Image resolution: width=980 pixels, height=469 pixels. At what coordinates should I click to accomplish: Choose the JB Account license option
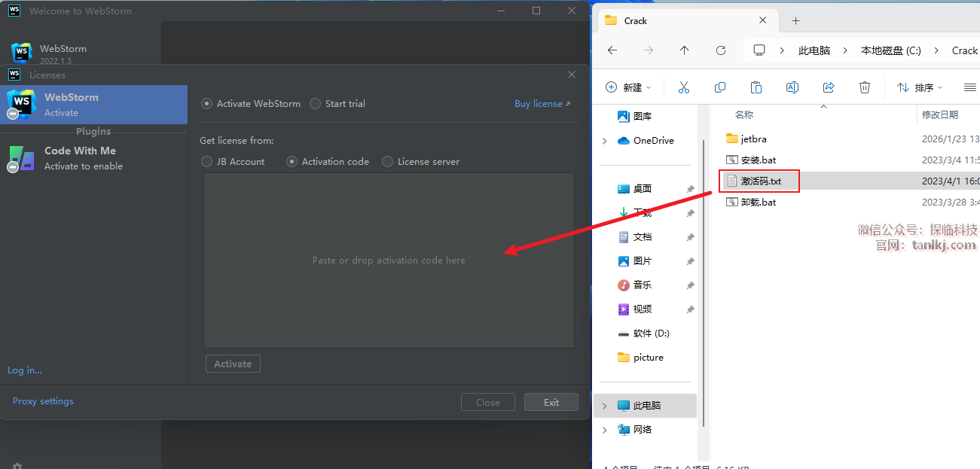coord(207,161)
